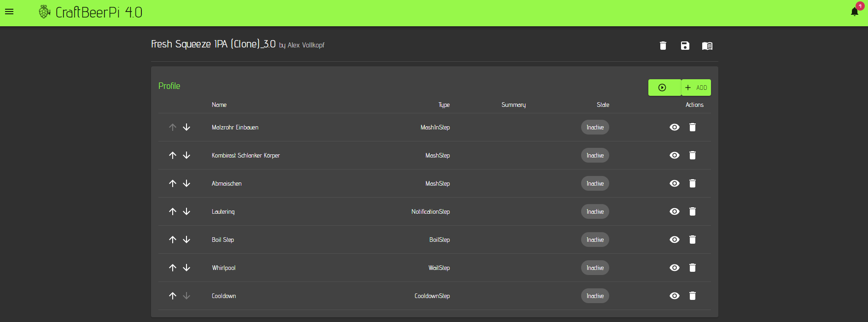
Task: Move Kombirast Schlanker Körper step up
Action: point(173,155)
